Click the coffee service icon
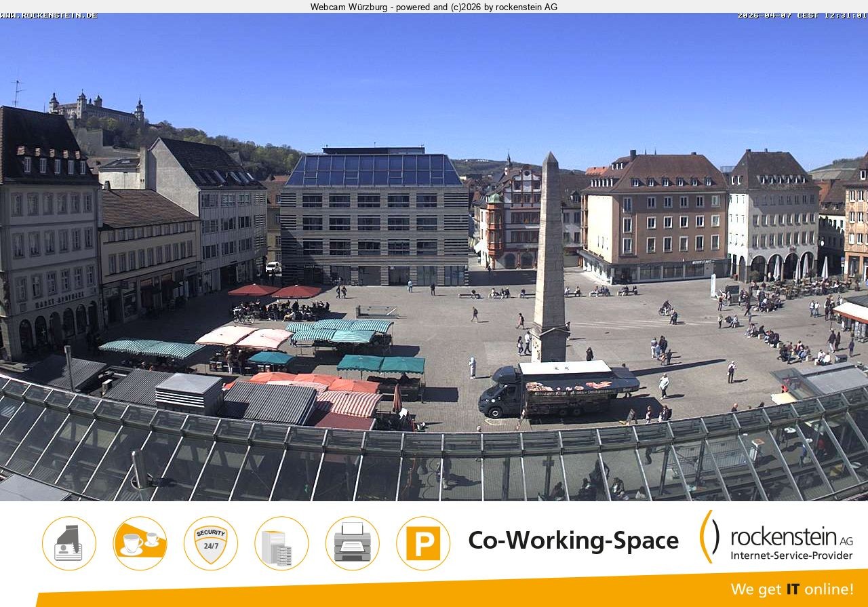Viewport: 868px width, 607px height. (x=139, y=543)
